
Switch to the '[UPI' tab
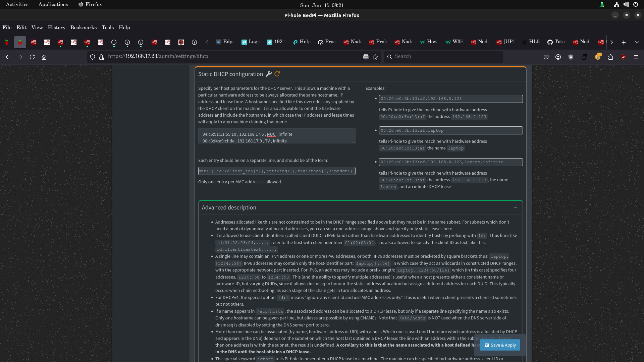(x=505, y=42)
